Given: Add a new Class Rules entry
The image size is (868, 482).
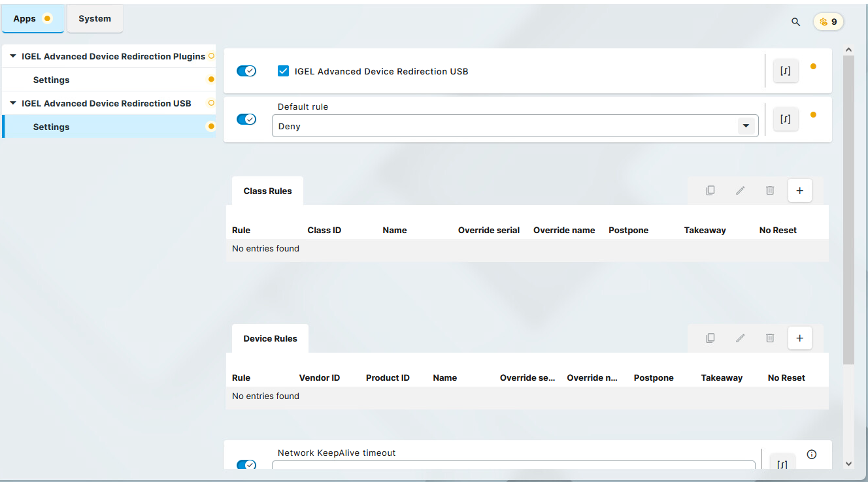Looking at the screenshot, I should (x=799, y=191).
